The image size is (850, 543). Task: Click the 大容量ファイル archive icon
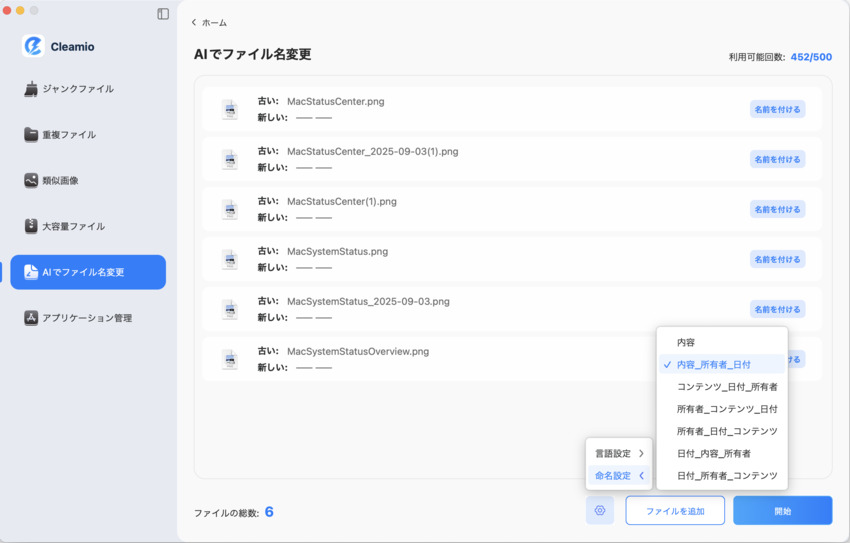31,226
